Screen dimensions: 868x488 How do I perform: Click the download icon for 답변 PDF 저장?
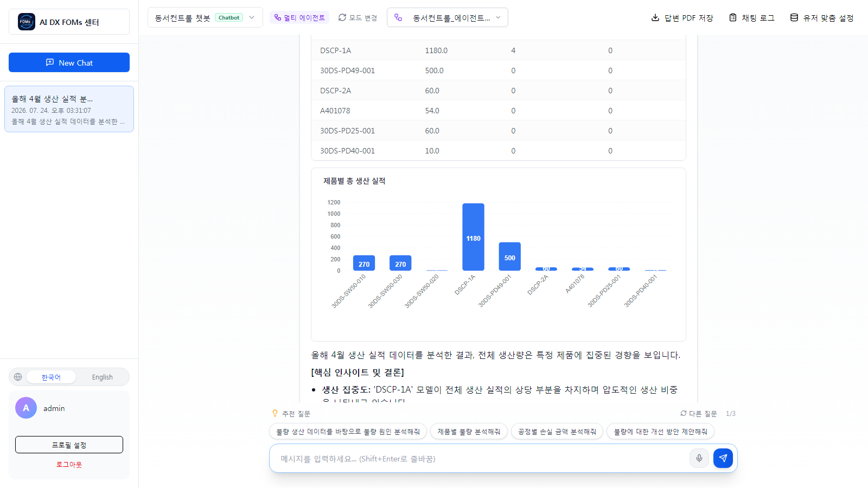pyautogui.click(x=655, y=17)
